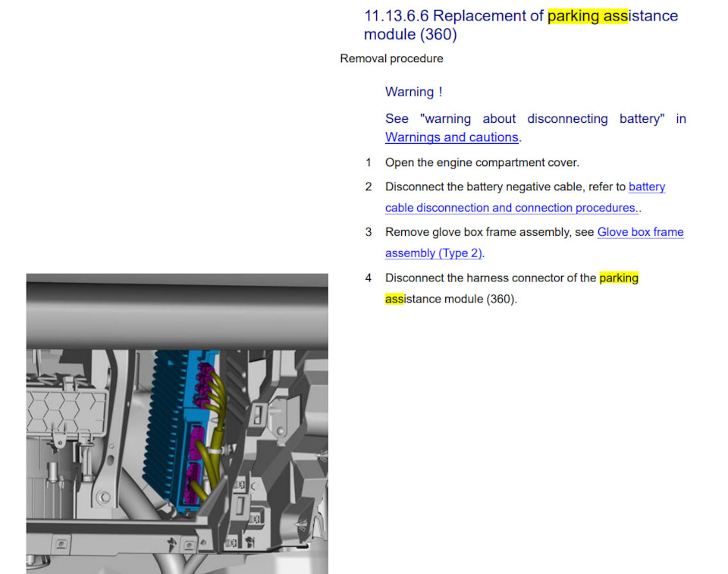Click 'See "warning about disconnecting battery"' sentence
The height and width of the screenshot is (574, 728).
[535, 119]
